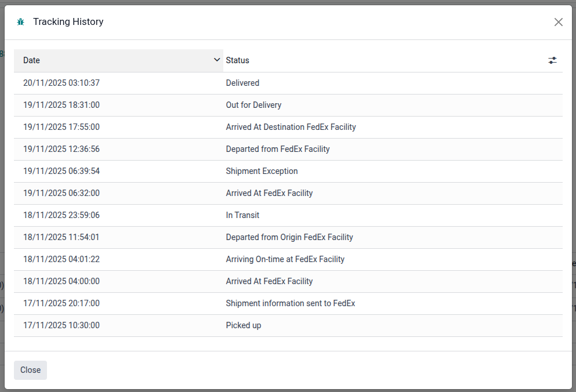Select the date 19/11/2025 12:36:56

61,149
